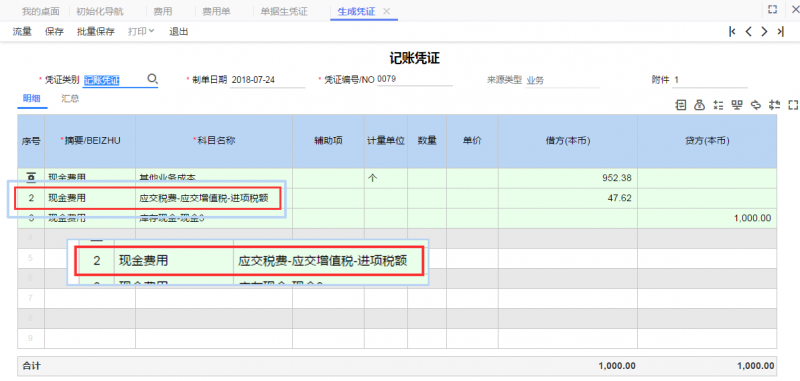
Task: Click the 制单日期 date field
Action: pos(267,80)
